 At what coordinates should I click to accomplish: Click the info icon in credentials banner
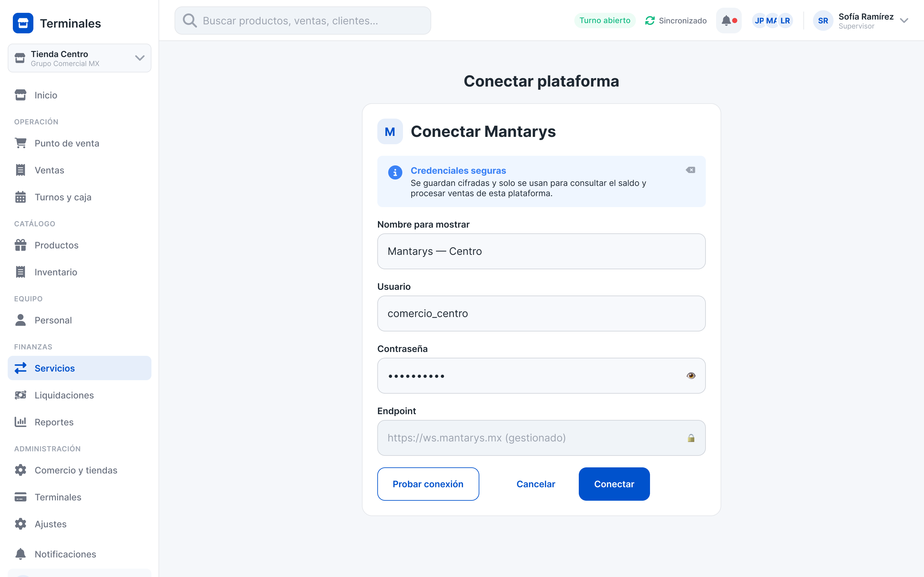(395, 172)
